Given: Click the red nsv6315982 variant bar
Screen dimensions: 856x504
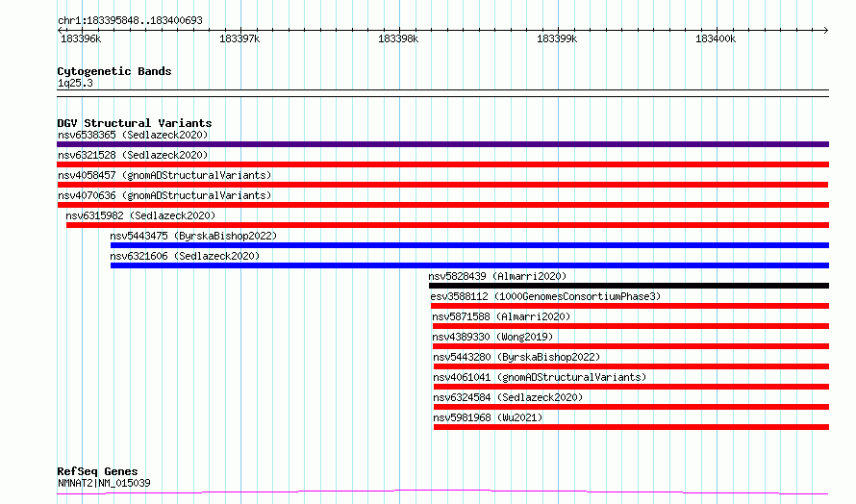Looking at the screenshot, I should 447,225.
